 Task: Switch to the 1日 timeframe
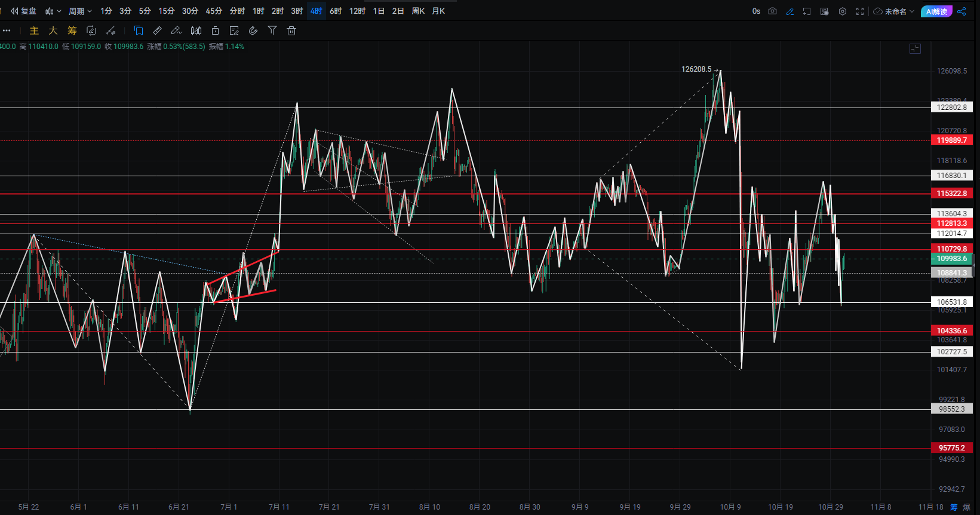click(x=379, y=11)
